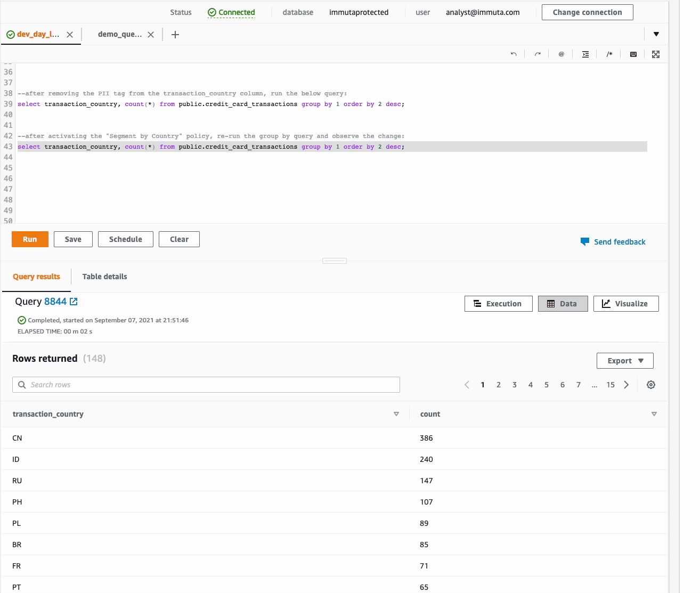Clear the query editor

(x=179, y=239)
